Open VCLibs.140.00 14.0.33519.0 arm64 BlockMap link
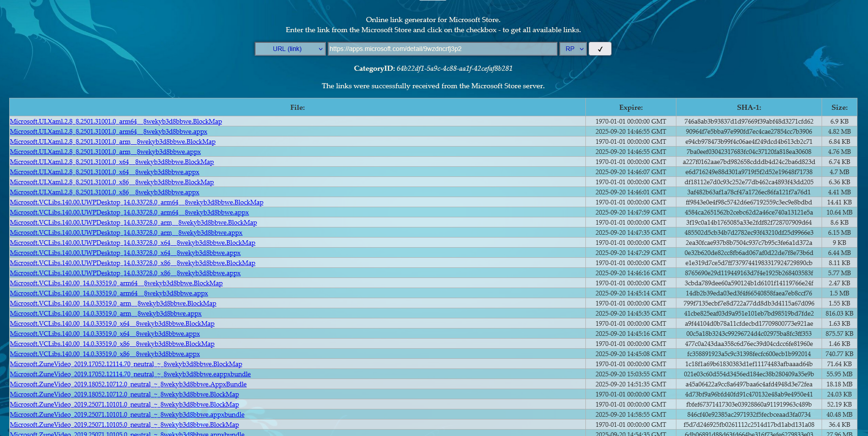868x436 pixels. coord(116,283)
